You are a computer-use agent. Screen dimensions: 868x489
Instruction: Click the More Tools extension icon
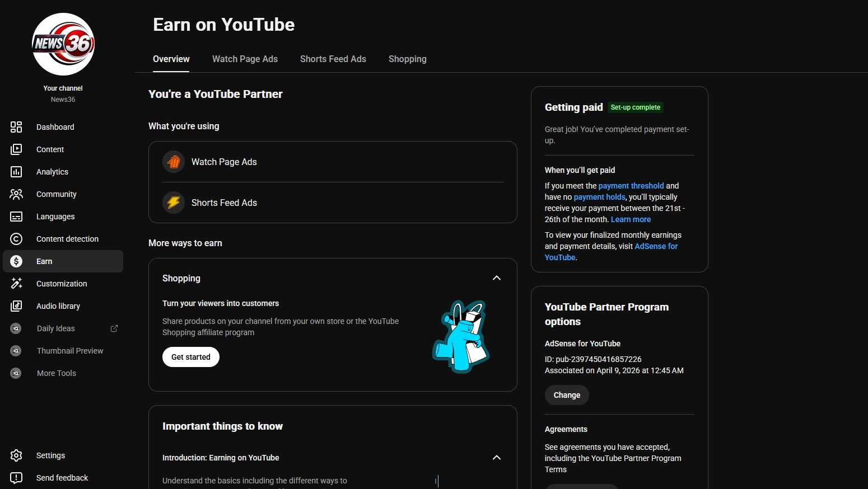[x=16, y=373]
